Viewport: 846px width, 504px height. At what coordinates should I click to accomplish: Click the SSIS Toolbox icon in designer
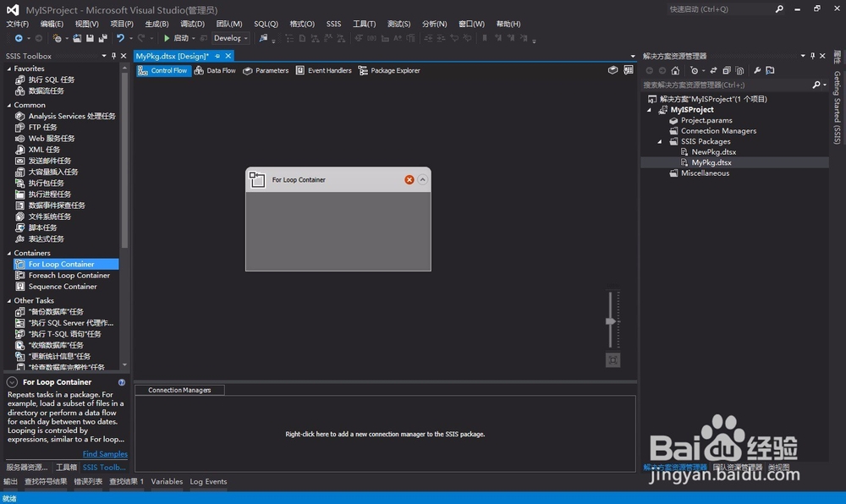click(613, 70)
